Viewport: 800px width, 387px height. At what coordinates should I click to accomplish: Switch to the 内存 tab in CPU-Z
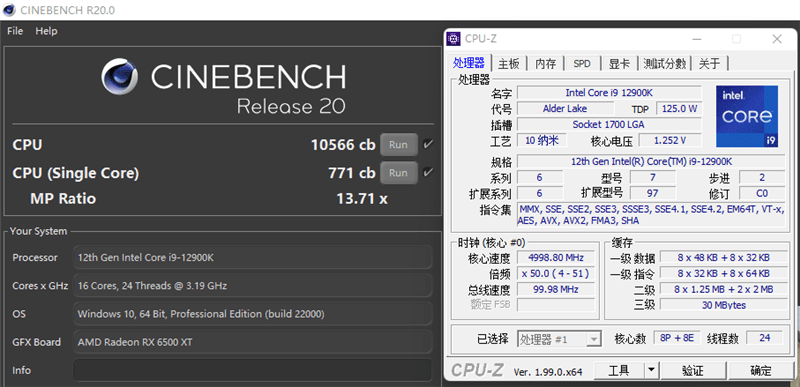click(545, 64)
